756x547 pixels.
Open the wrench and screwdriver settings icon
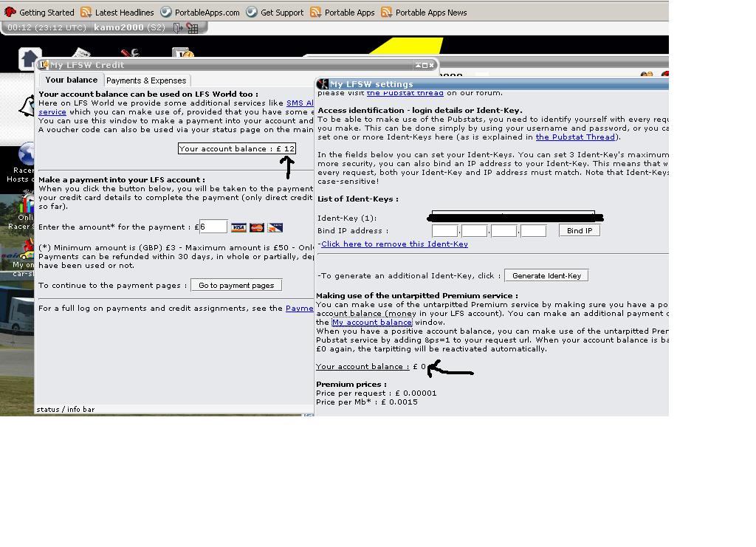coord(130,53)
